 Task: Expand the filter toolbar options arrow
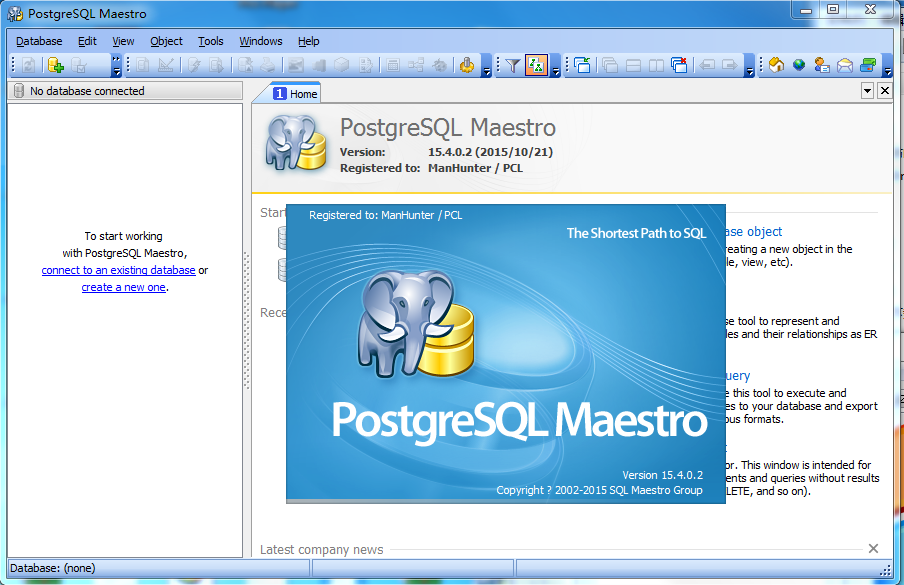556,70
